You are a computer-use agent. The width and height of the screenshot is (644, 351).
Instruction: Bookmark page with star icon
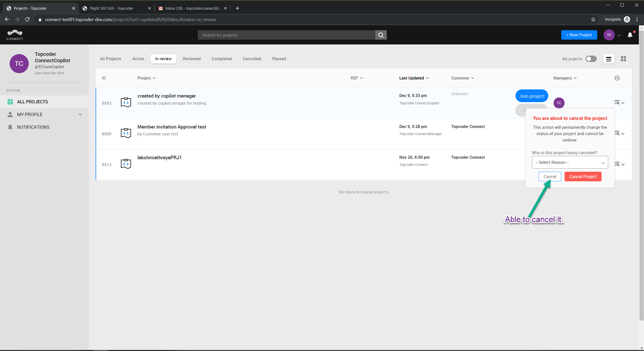pyautogui.click(x=593, y=20)
